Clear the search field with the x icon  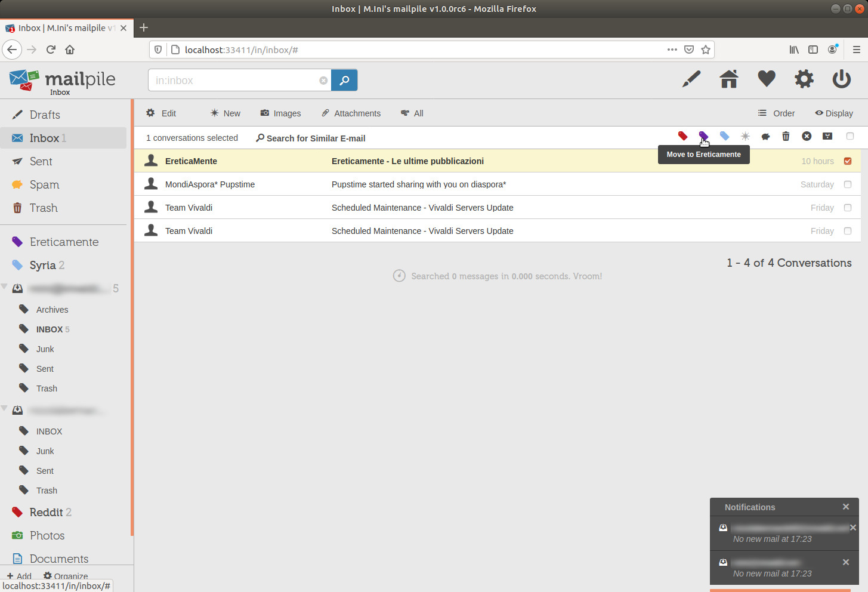coord(323,81)
